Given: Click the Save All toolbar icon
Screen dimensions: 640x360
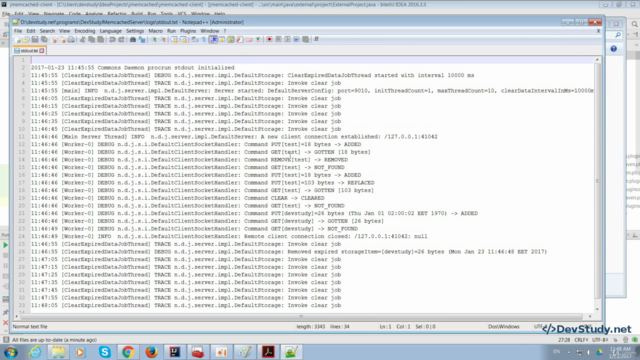Looking at the screenshot, I should point(44,39).
